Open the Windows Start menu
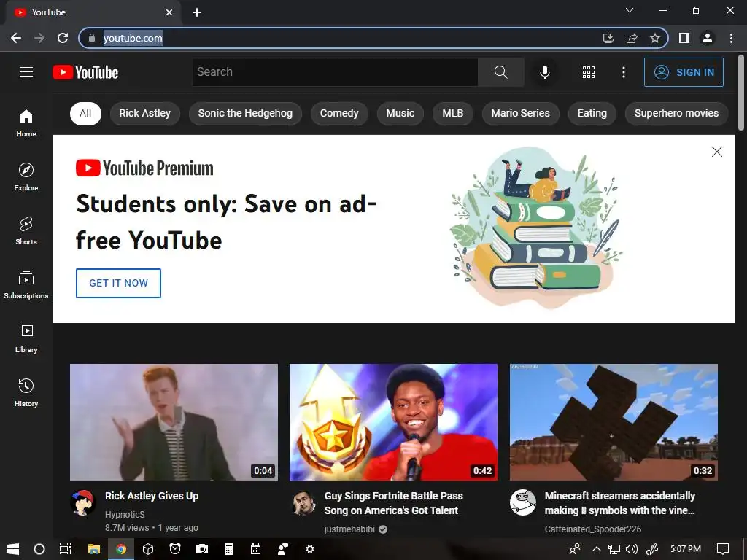This screenshot has height=560, width=747. (13, 549)
